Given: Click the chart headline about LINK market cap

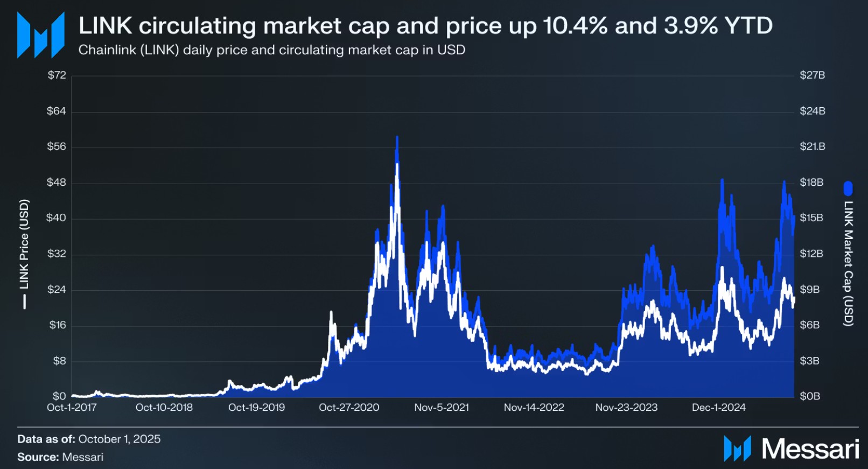Looking at the screenshot, I should coord(425,25).
